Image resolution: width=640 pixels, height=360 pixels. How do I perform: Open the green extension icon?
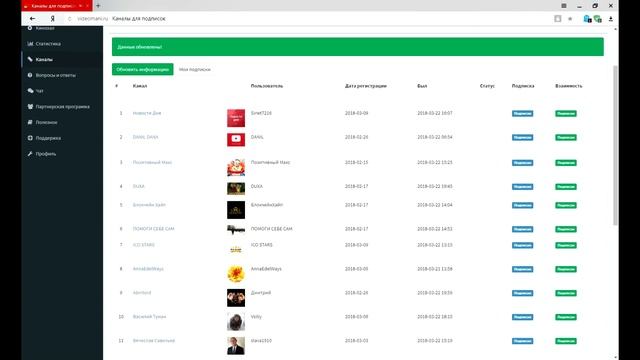point(598,19)
